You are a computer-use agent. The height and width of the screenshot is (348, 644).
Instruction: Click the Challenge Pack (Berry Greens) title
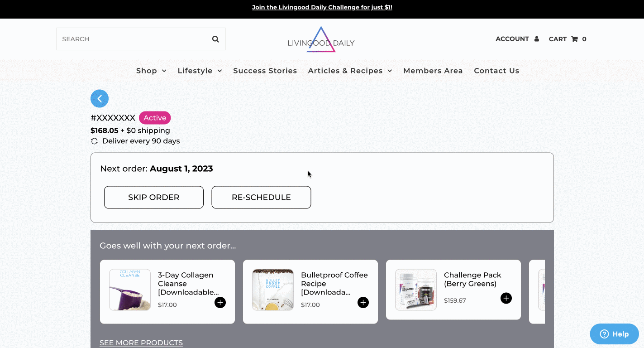(472, 280)
